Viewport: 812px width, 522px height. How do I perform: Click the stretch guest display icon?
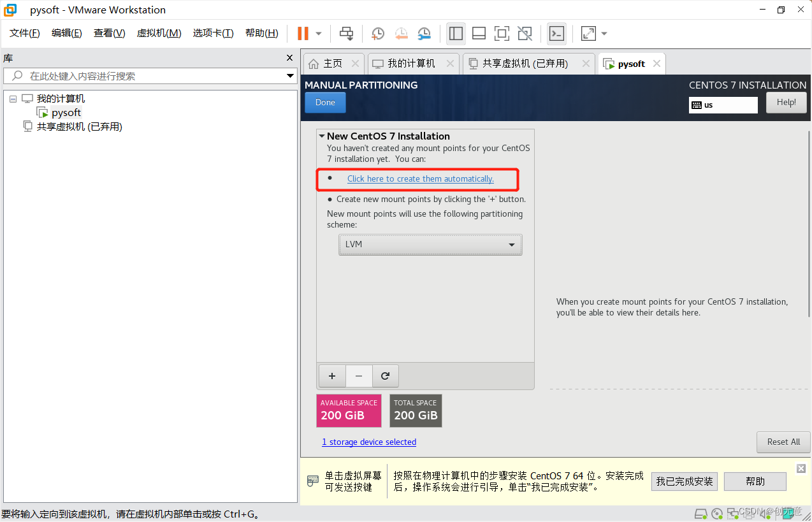pyautogui.click(x=588, y=33)
